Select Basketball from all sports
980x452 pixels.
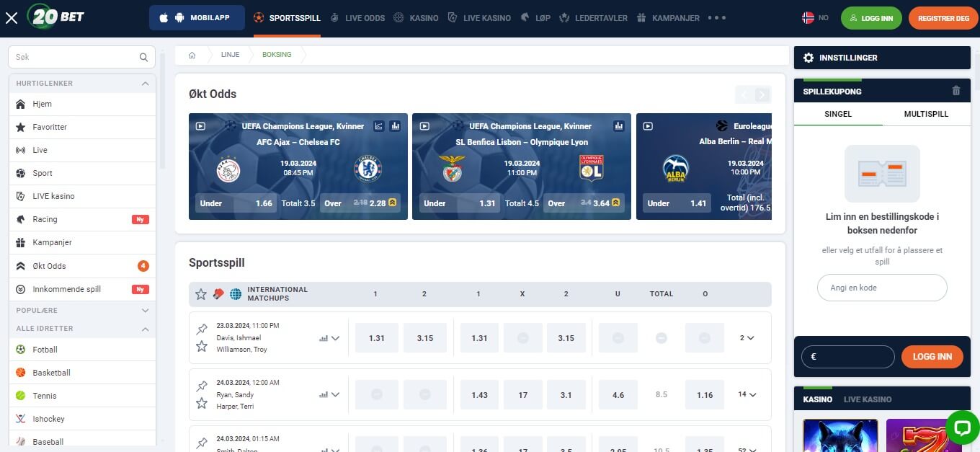point(82,373)
